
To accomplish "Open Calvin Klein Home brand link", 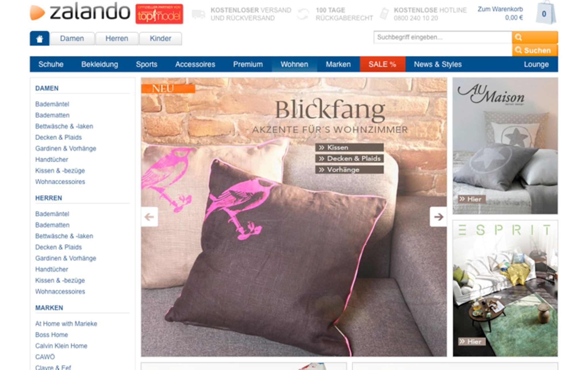I will tap(61, 346).
